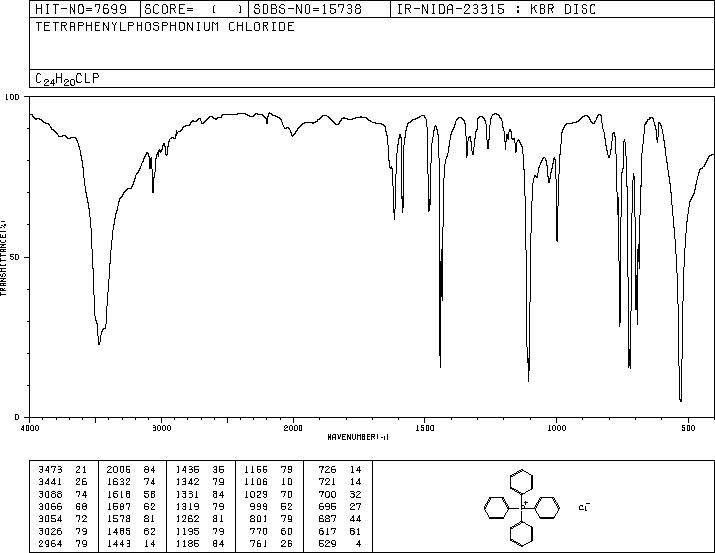
Task: Click the 1500 wavenumber axis label
Action: tap(425, 428)
